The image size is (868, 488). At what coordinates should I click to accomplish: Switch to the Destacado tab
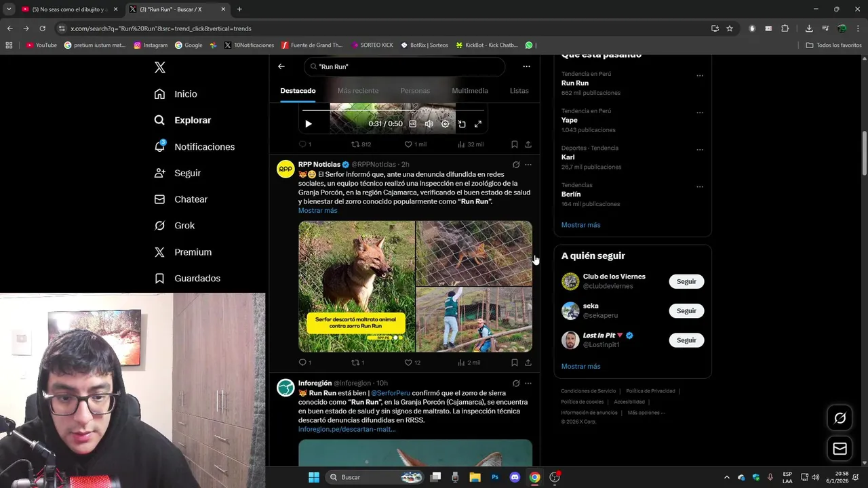(x=298, y=91)
